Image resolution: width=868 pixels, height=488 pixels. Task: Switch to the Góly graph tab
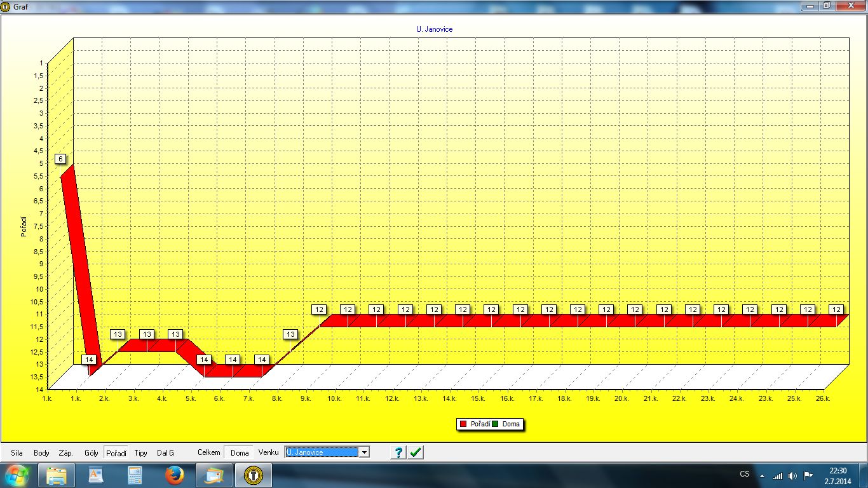tap(91, 453)
